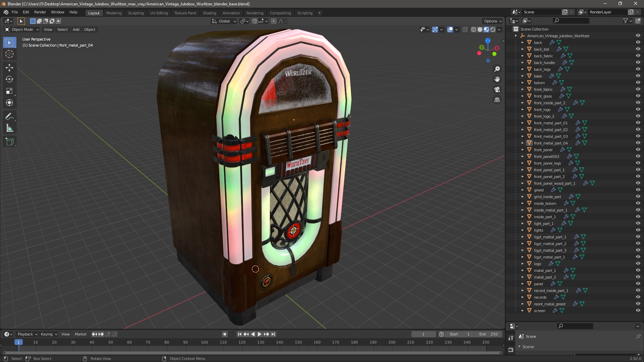Hide the greed object
The width and height of the screenshot is (644, 362).
pyautogui.click(x=638, y=190)
